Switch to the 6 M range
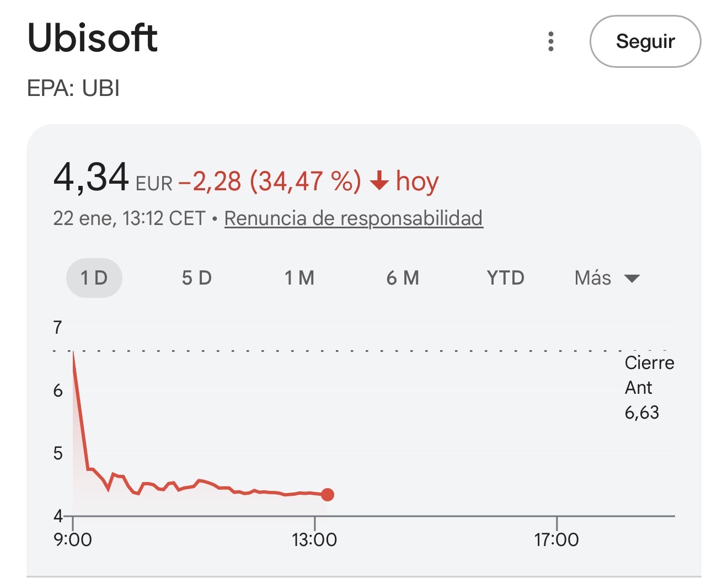The height and width of the screenshot is (578, 728). tap(403, 278)
